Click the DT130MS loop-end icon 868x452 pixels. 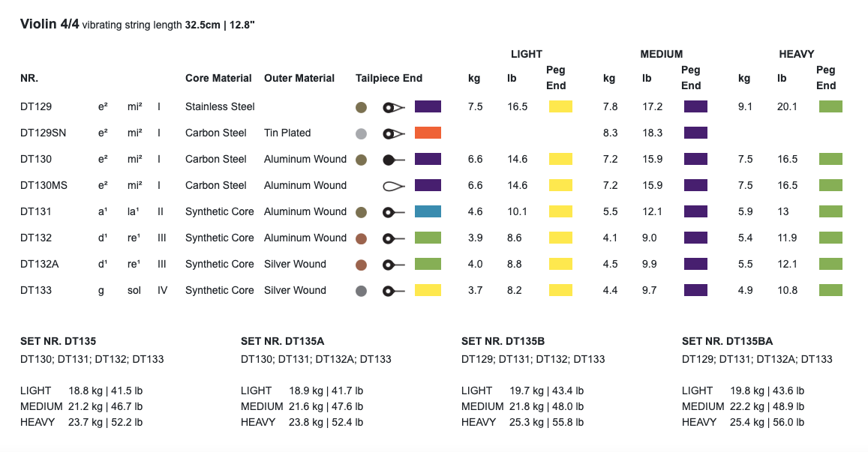click(394, 186)
